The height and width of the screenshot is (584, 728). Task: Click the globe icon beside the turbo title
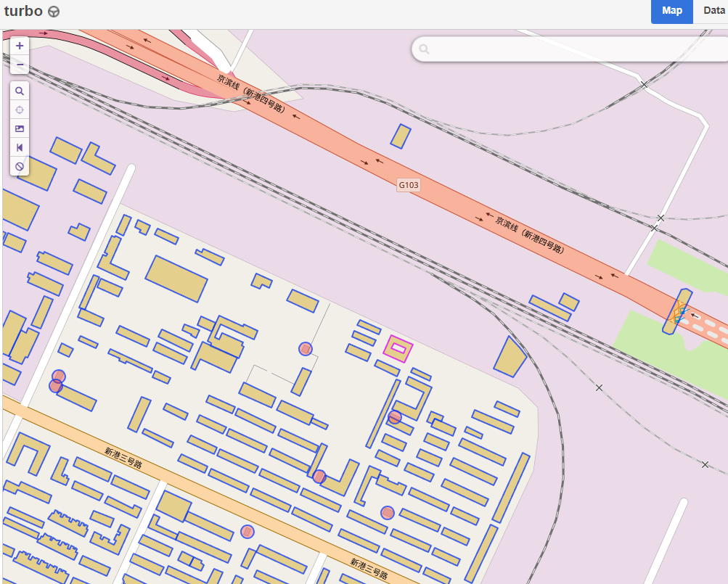pos(52,11)
